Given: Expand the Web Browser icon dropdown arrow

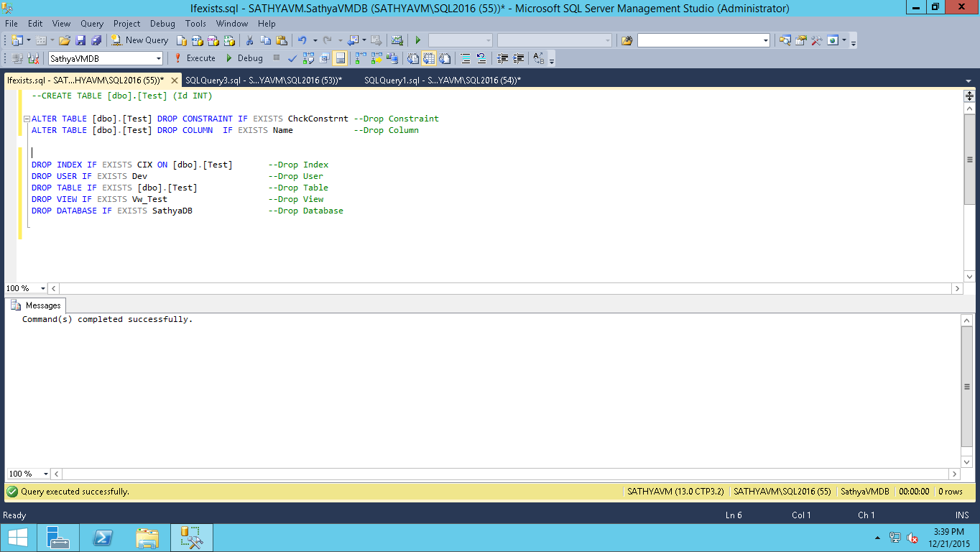Looking at the screenshot, I should (x=844, y=40).
